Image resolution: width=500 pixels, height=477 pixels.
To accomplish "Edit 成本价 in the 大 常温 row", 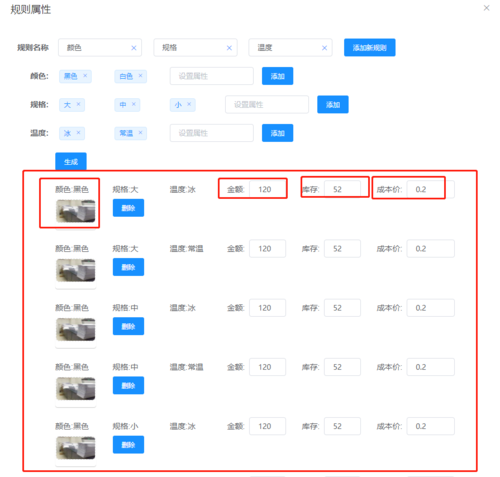I will pyautogui.click(x=430, y=249).
